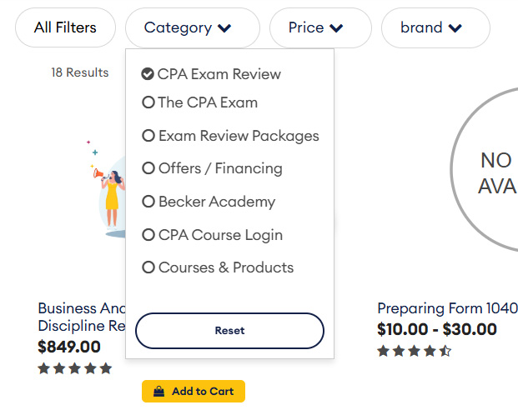Image resolution: width=518 pixels, height=420 pixels.
Task: Select Exam Review Packages radio option
Action: (x=148, y=136)
